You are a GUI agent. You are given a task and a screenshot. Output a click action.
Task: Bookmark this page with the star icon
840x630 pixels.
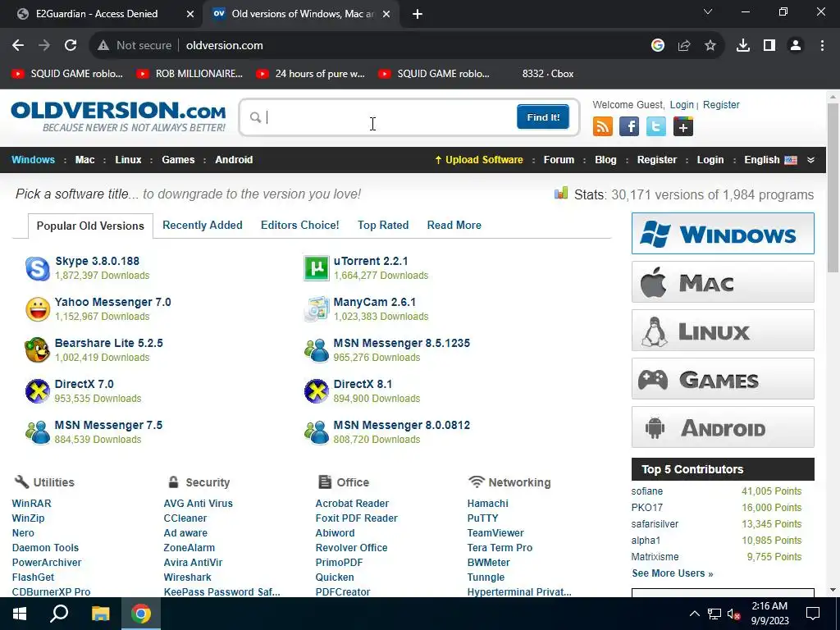tap(710, 46)
